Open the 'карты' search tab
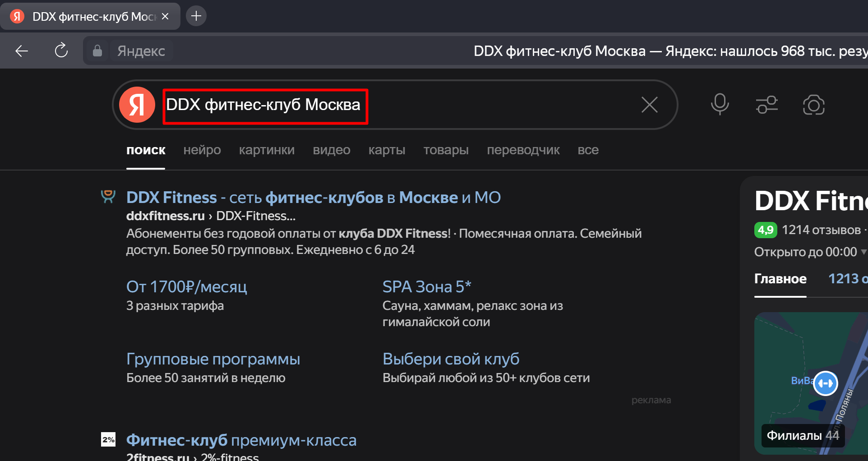This screenshot has height=461, width=868. tap(387, 150)
